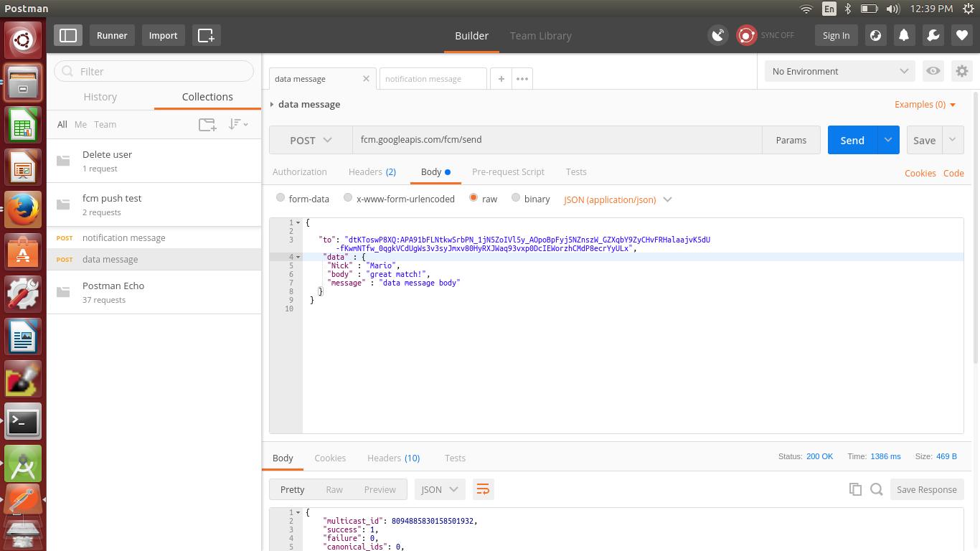Click the Sync Off status icon
980x551 pixels.
coord(747,35)
